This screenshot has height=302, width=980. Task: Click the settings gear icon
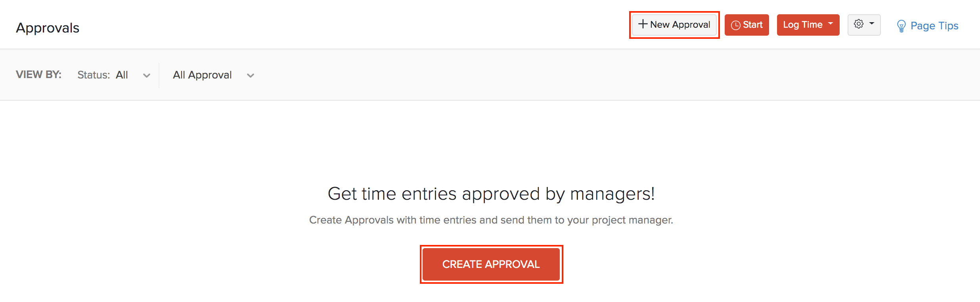pos(859,24)
